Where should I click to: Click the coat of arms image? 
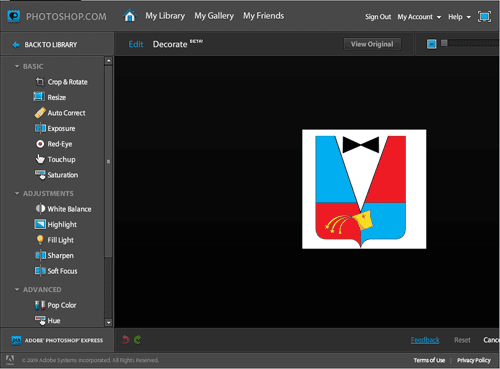(364, 189)
